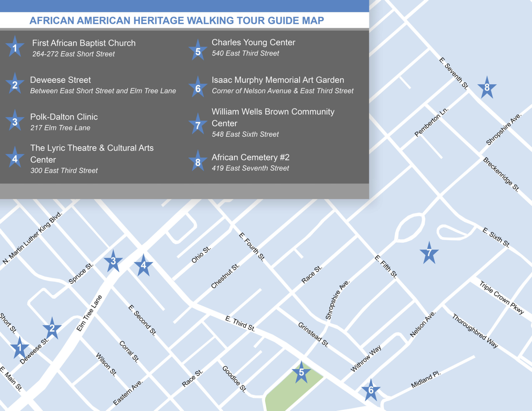Click the 'Corral St.' street label
This screenshot has height=411, width=532.
[129, 351]
